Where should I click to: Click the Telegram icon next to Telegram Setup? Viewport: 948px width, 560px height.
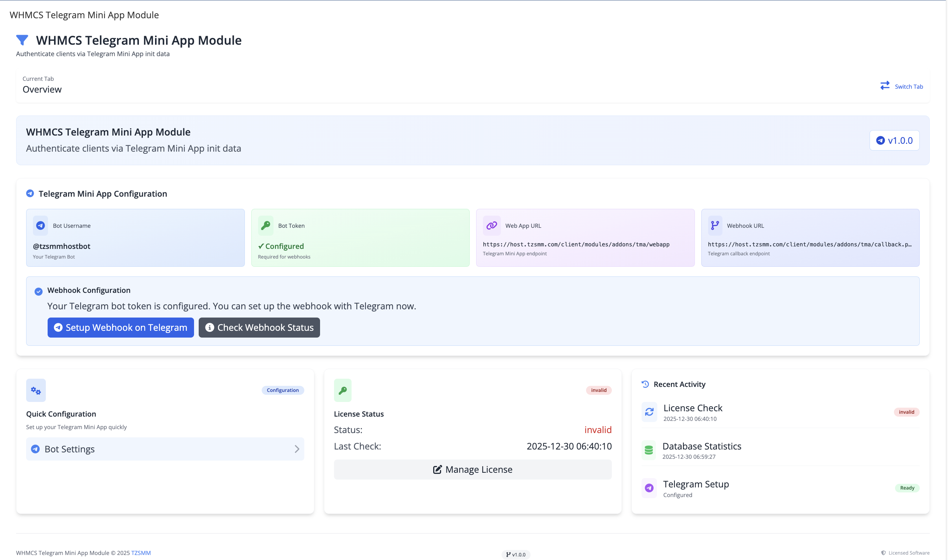tap(649, 488)
